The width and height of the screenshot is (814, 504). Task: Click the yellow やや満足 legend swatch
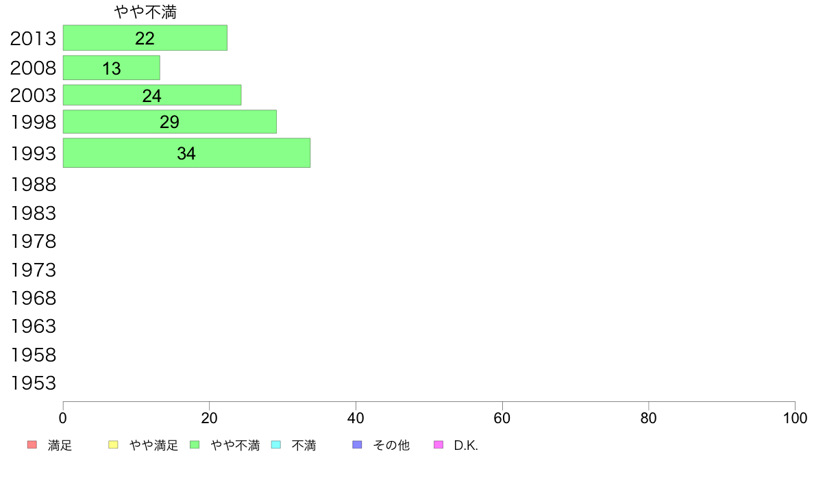coord(113,445)
